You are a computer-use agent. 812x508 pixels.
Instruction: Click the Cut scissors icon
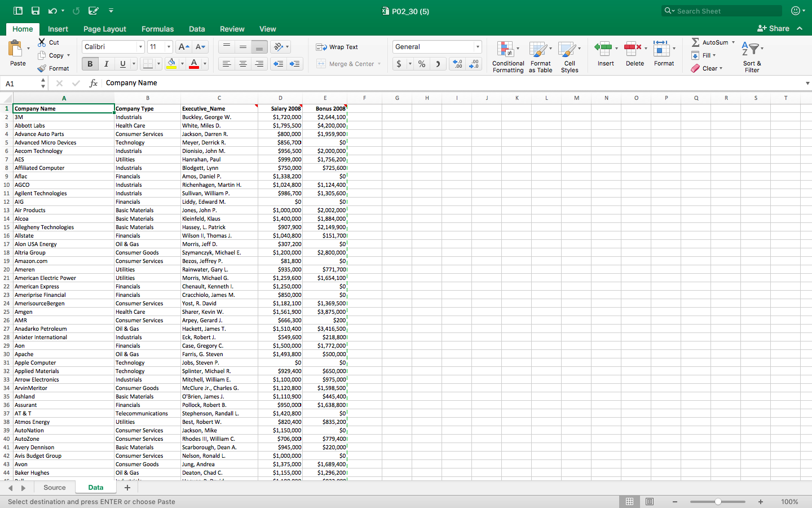click(x=42, y=42)
